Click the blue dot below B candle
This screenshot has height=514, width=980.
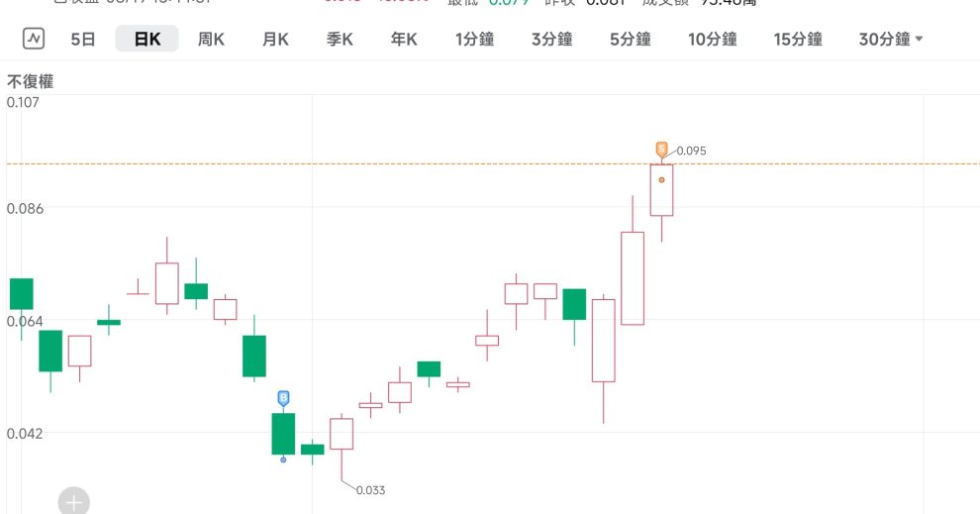pyautogui.click(x=284, y=460)
